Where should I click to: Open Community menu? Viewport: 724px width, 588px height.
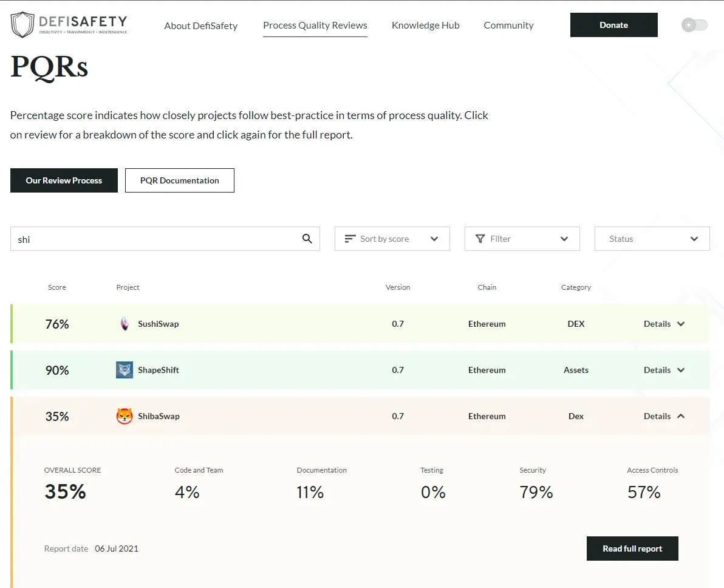pos(508,26)
